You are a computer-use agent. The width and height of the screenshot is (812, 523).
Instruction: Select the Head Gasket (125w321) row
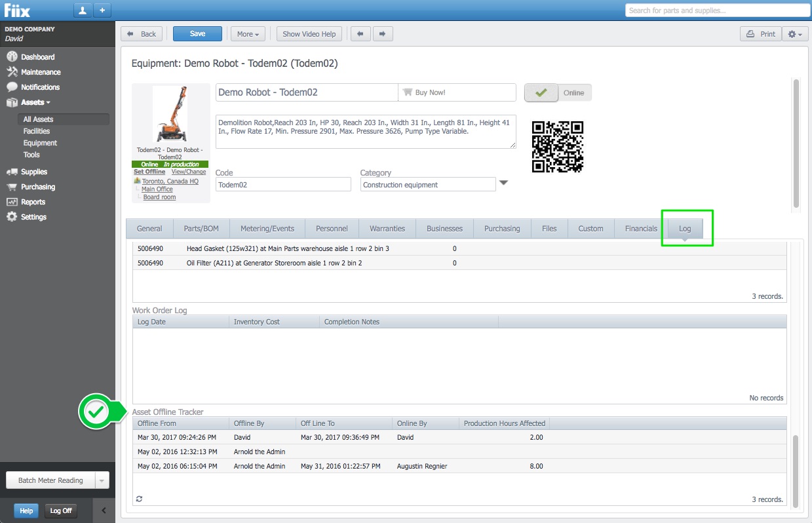coord(459,248)
